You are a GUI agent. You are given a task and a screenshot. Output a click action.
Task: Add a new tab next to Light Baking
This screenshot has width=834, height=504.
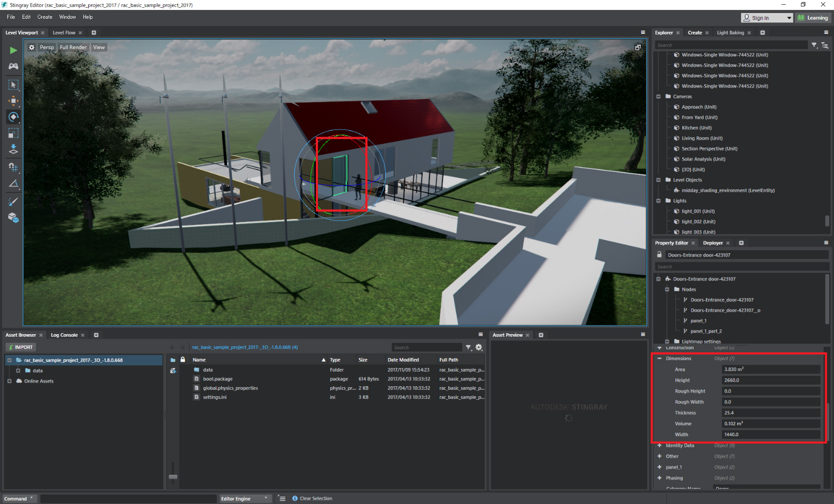[763, 32]
